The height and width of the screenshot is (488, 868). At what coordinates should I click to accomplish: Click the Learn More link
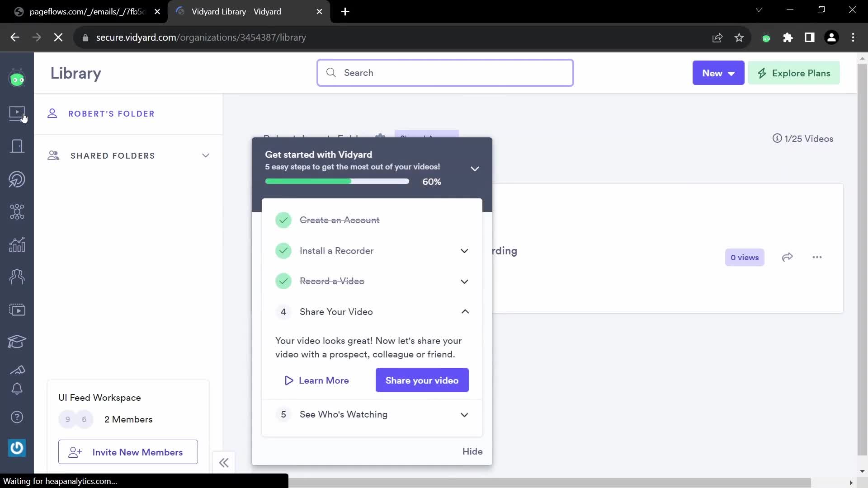coord(316,380)
